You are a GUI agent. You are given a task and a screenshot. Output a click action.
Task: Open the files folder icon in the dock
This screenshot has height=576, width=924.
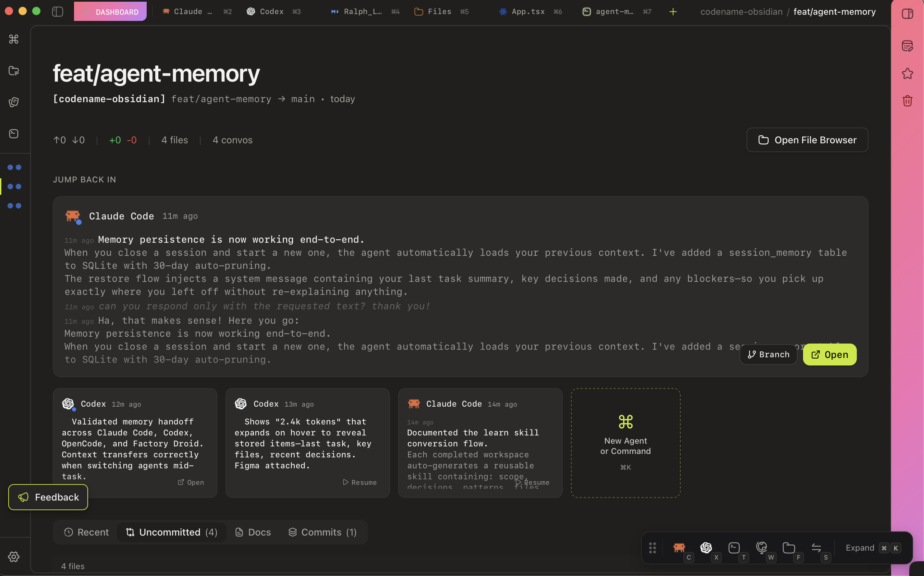(789, 548)
